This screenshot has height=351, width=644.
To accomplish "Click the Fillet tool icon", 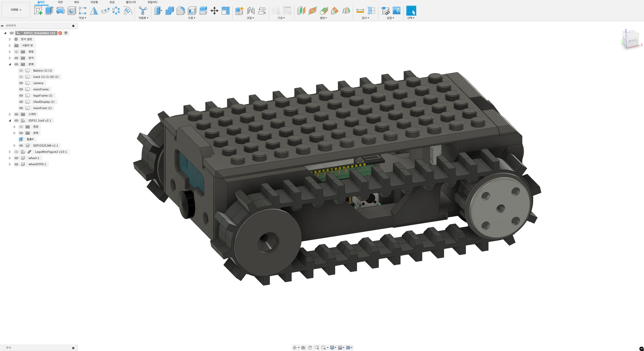I will [181, 11].
